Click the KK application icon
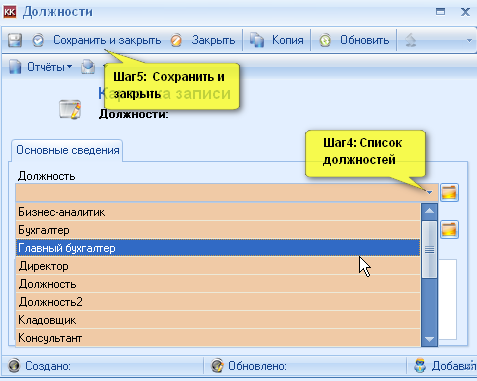 (10, 12)
